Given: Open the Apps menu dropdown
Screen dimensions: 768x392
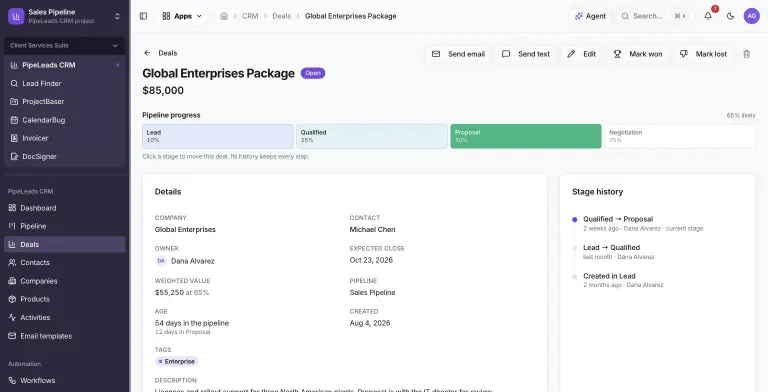Looking at the screenshot, I should pyautogui.click(x=182, y=16).
